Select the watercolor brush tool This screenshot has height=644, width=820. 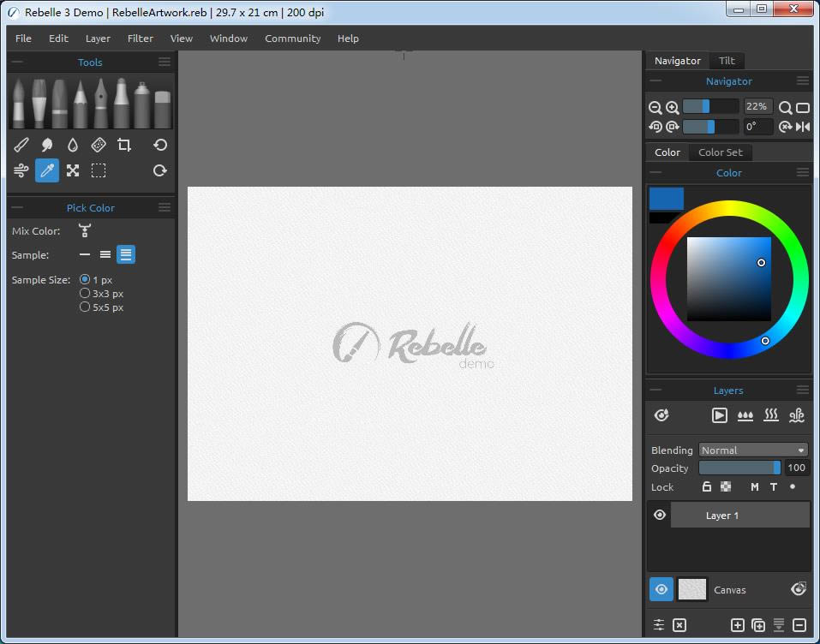[x=18, y=103]
